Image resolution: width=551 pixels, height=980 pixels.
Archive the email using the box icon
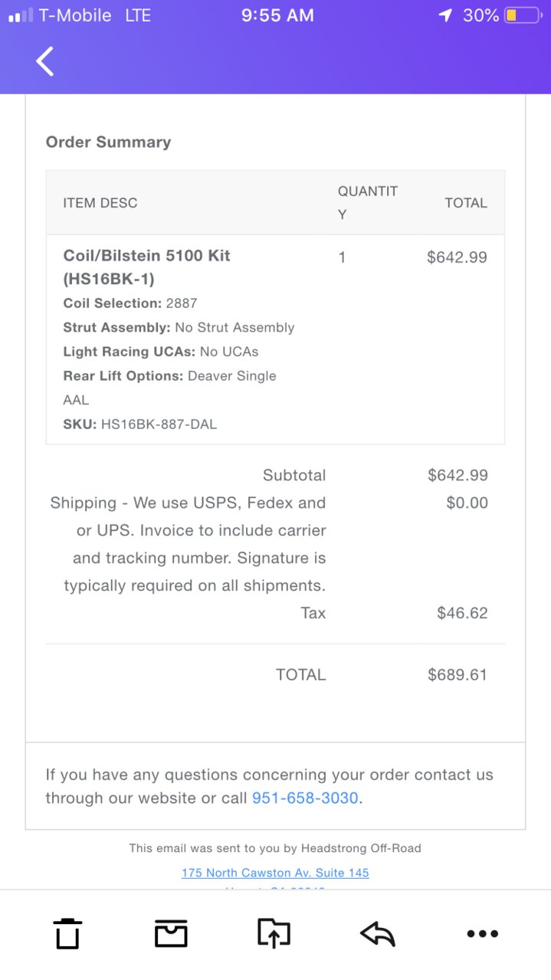pyautogui.click(x=171, y=933)
